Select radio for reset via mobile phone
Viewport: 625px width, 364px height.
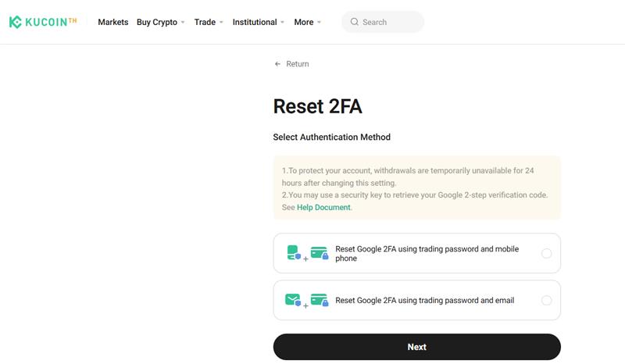pos(546,253)
